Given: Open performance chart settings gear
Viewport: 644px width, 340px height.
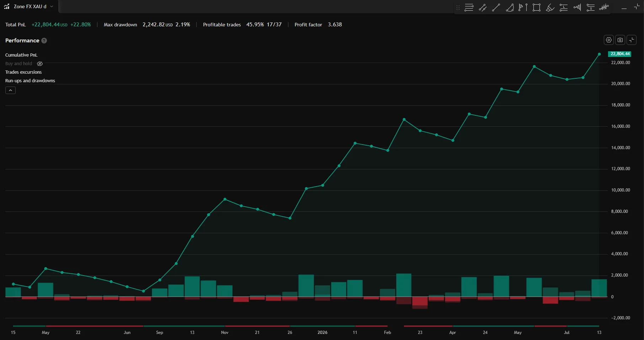Looking at the screenshot, I should coord(609,40).
